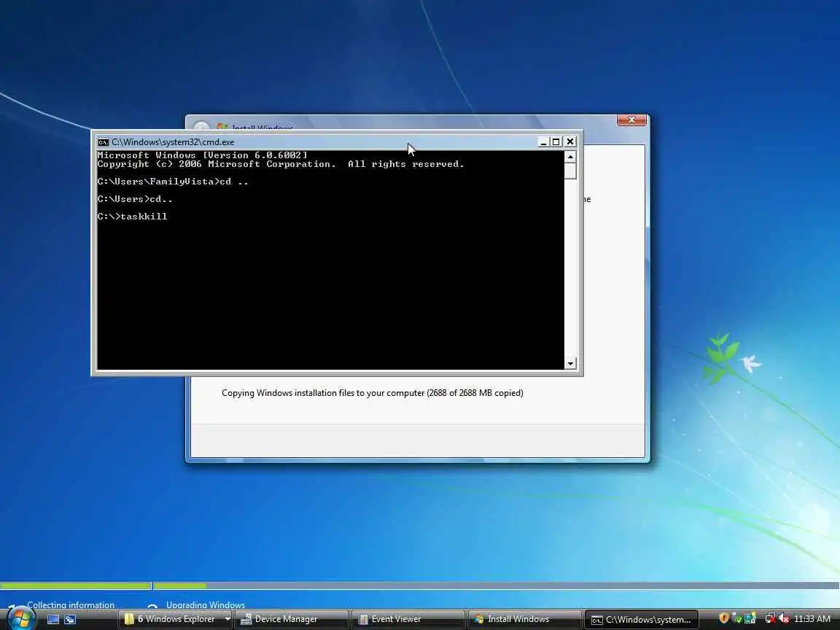Switch to Event Viewer taskbar button

point(408,619)
